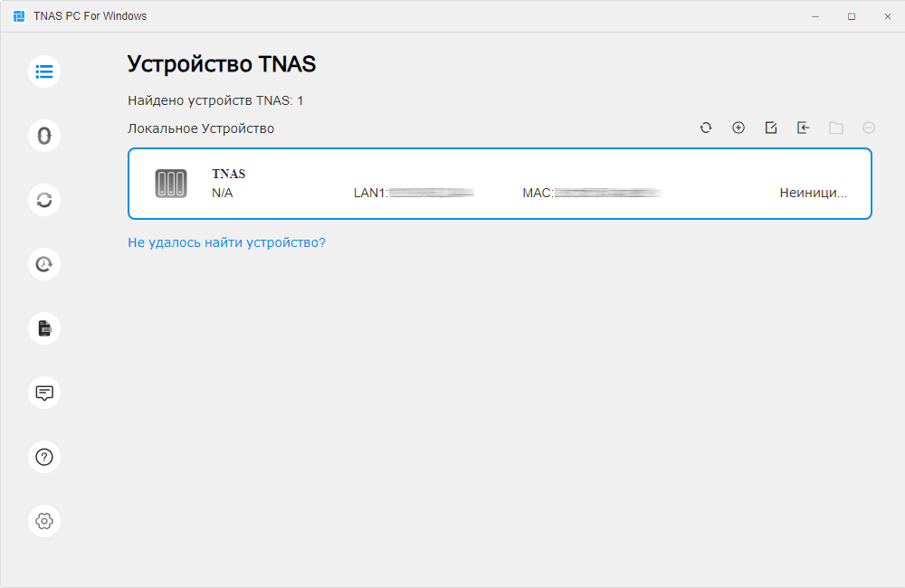Open the settings gear icon
The width and height of the screenshot is (905, 588).
[44, 521]
